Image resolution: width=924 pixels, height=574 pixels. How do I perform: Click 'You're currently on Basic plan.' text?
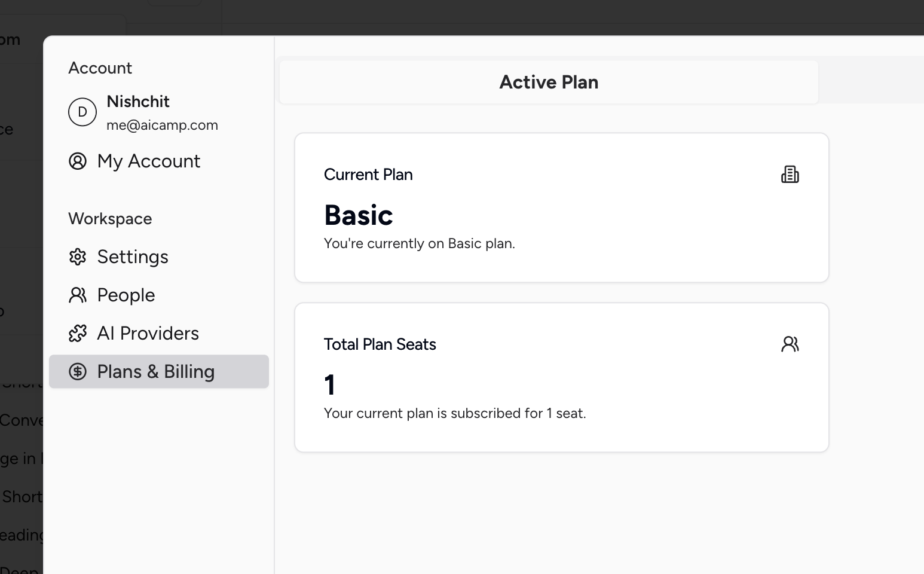click(420, 243)
